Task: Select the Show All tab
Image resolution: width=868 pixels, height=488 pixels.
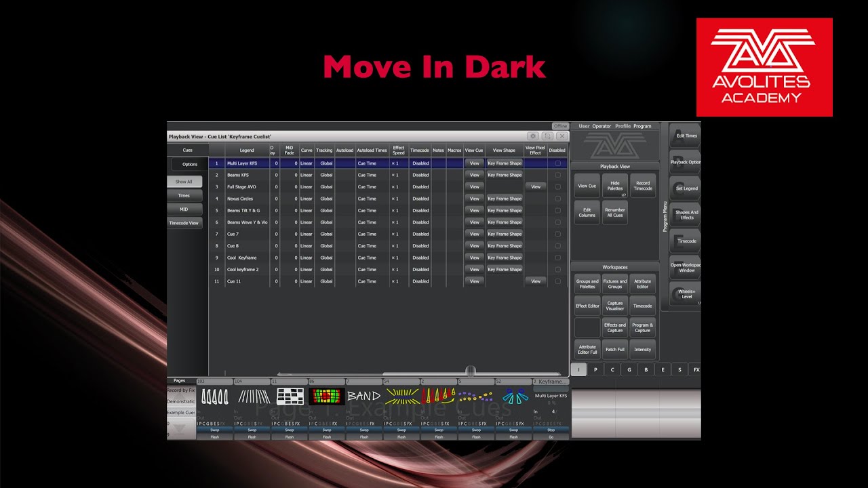Action: [184, 182]
